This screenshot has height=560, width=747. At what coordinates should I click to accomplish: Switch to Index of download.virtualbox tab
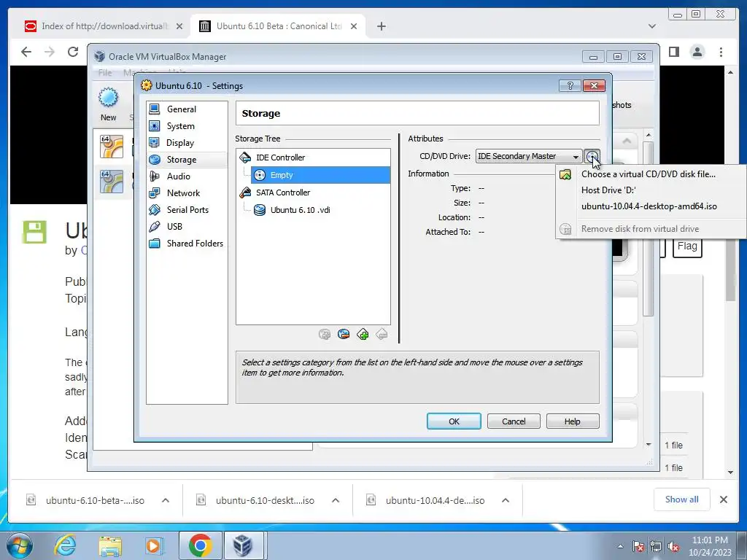pyautogui.click(x=104, y=26)
